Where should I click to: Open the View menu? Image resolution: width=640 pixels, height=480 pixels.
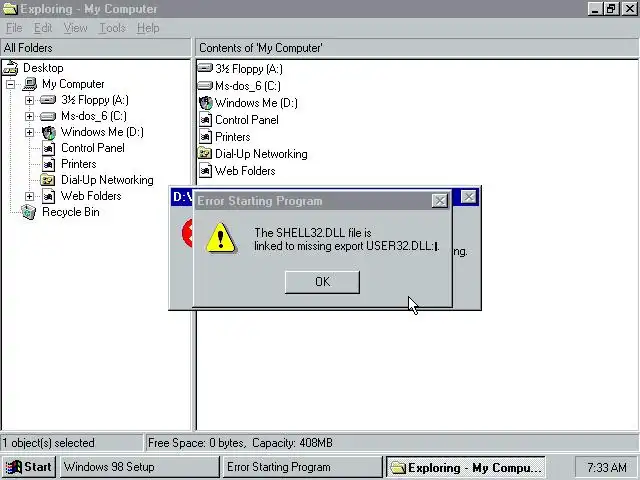click(76, 28)
